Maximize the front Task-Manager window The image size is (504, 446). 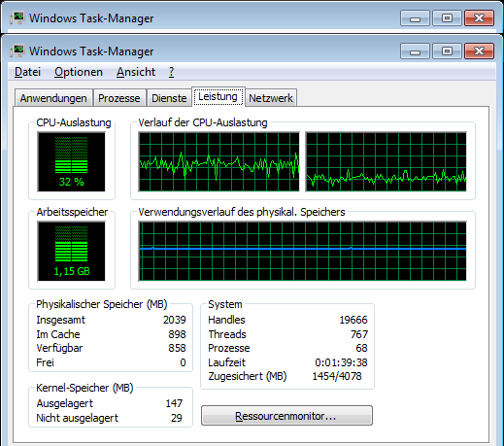(447, 51)
